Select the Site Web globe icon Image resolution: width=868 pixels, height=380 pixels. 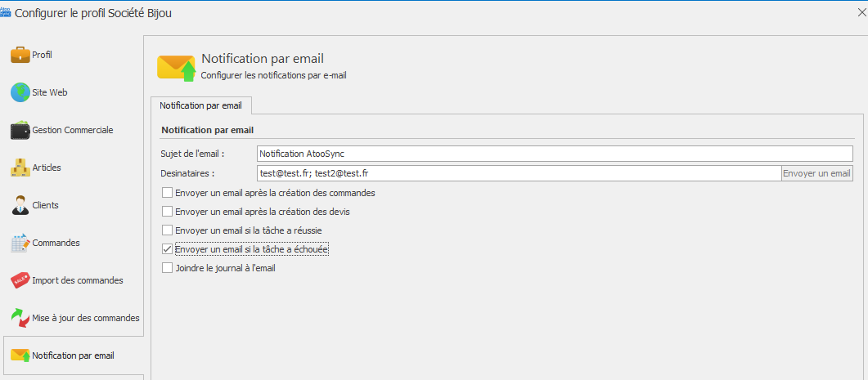click(x=20, y=92)
